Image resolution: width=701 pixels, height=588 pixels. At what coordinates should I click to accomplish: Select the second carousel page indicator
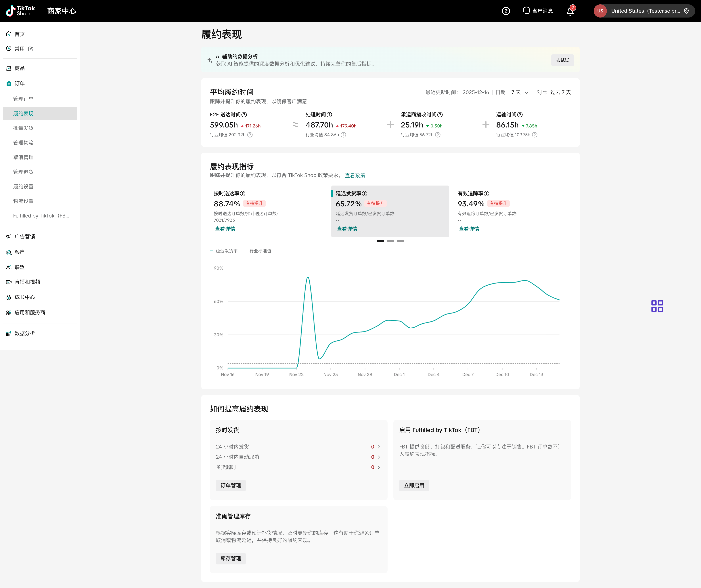click(390, 241)
